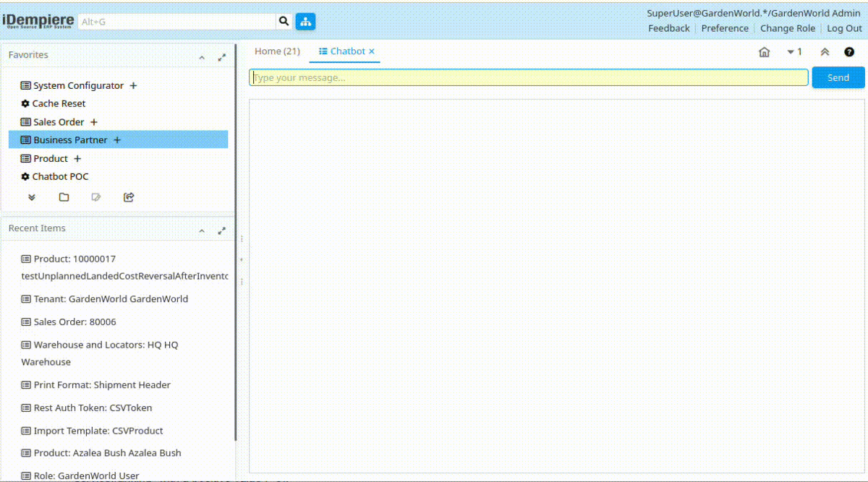This screenshot has height=482, width=868.
Task: Click the search magnifier icon
Action: point(284,22)
